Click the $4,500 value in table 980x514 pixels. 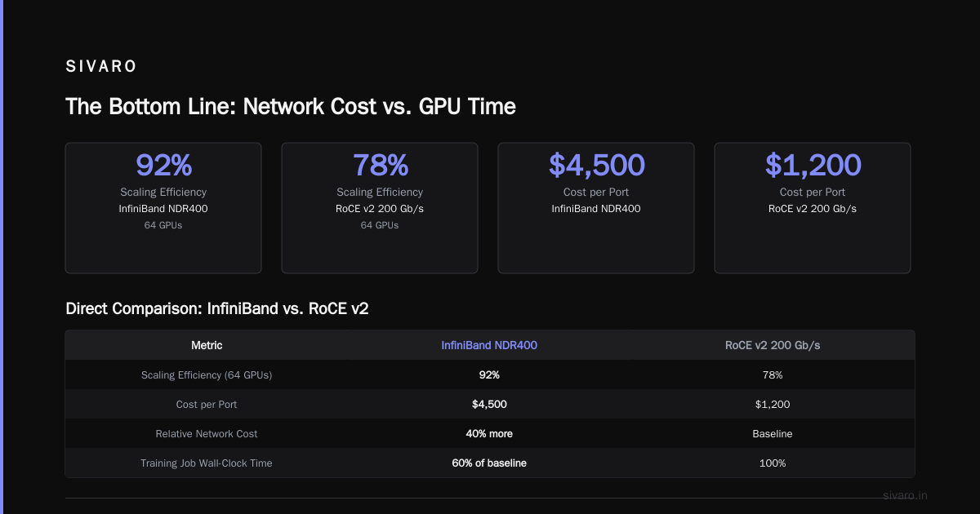[x=489, y=405]
